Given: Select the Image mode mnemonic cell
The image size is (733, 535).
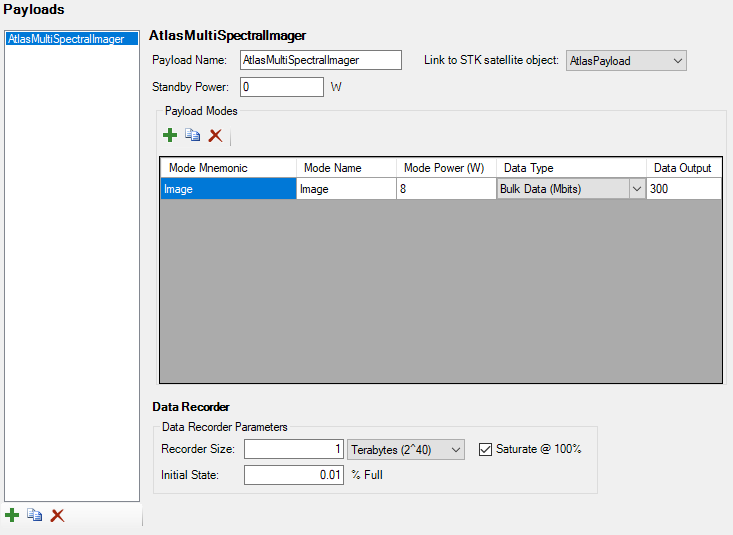Looking at the screenshot, I should point(228,189).
